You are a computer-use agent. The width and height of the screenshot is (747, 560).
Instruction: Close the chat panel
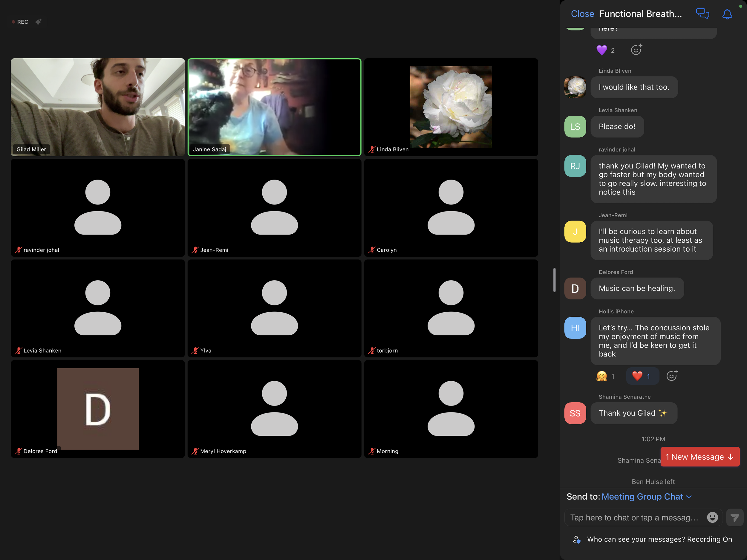point(582,14)
